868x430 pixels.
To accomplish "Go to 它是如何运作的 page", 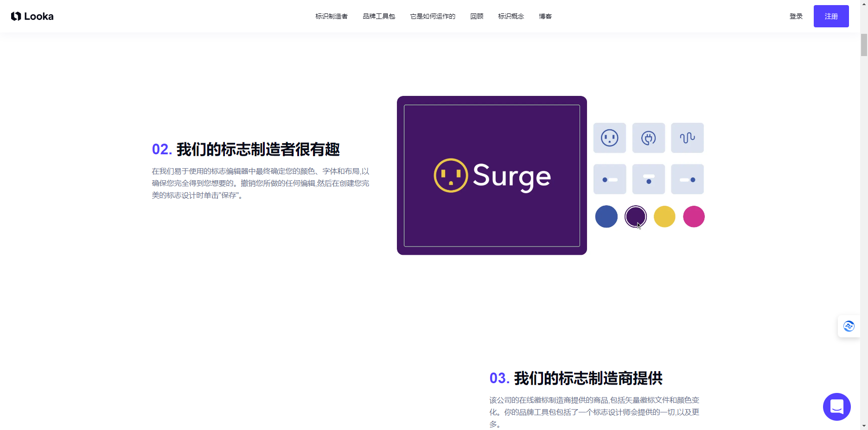I will [x=432, y=16].
